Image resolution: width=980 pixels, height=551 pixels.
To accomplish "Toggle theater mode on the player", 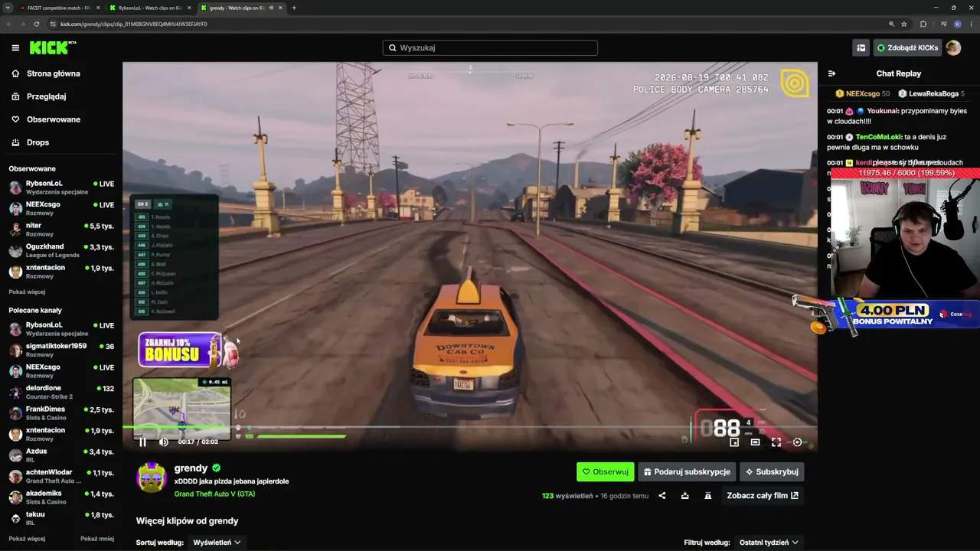I will point(755,442).
